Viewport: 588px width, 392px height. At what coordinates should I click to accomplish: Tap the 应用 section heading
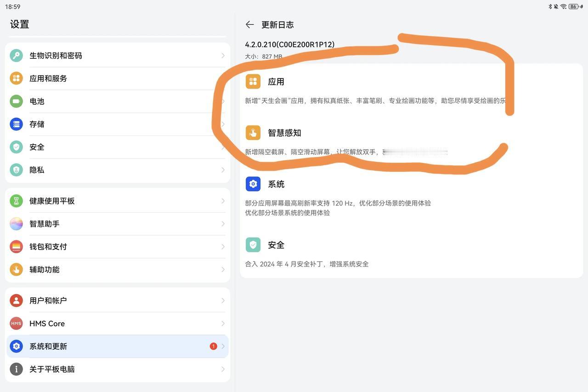point(276,82)
